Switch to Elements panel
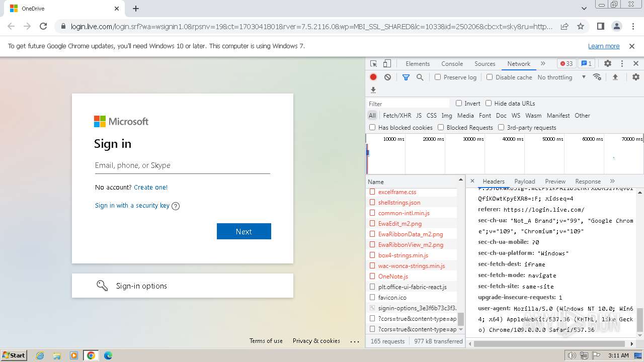Viewport: 644px width, 362px height. pyautogui.click(x=418, y=64)
